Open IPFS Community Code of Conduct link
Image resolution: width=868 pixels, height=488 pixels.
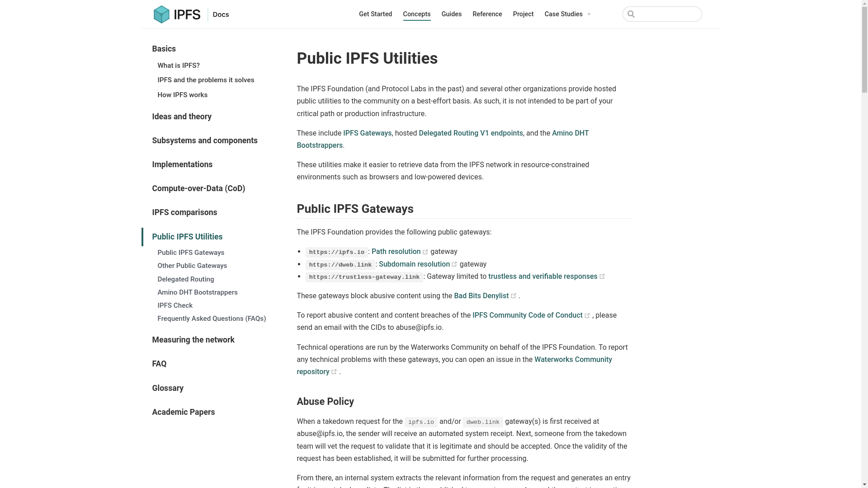527,315
